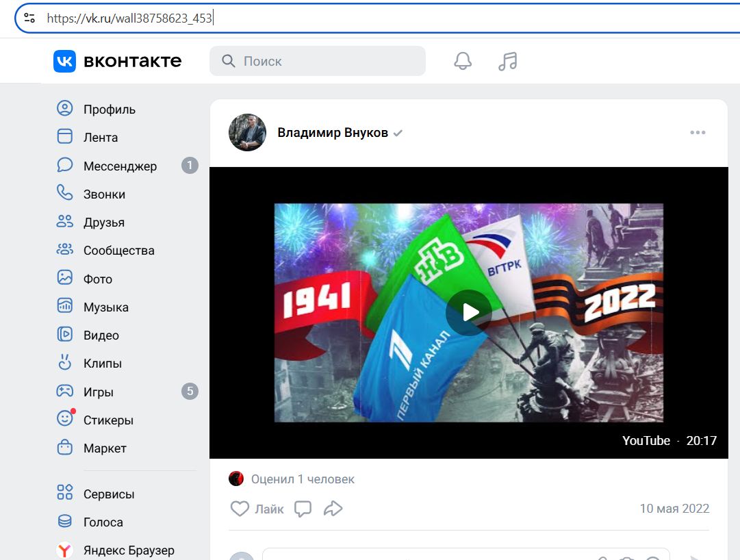Click the Видео sidebar icon
The width and height of the screenshot is (740, 560).
click(64, 334)
